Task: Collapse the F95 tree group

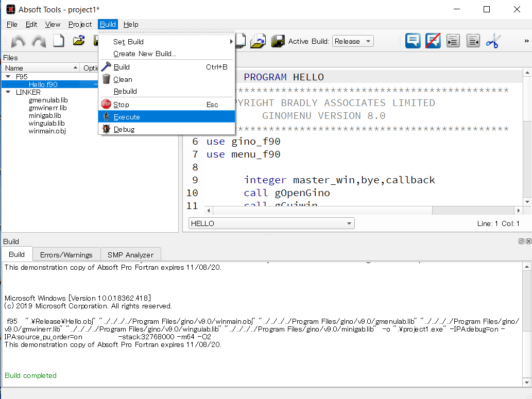Action: 8,77
